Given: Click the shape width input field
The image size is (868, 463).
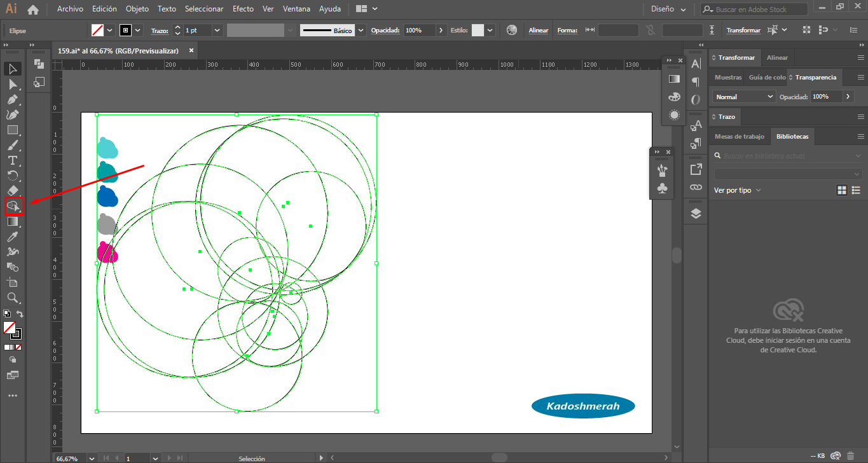Looking at the screenshot, I should click(618, 30).
